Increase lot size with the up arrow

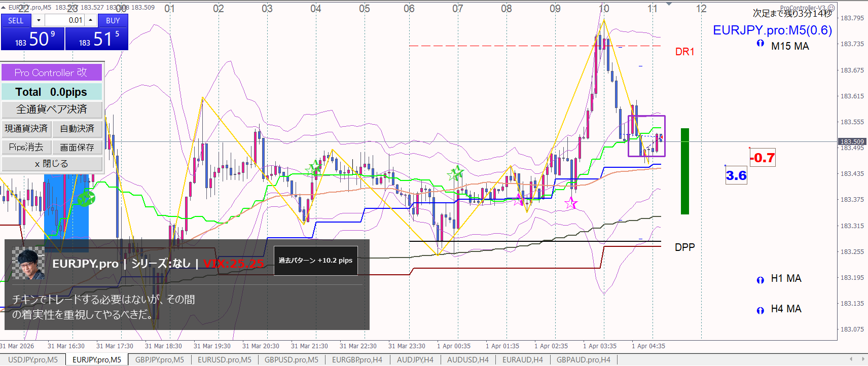90,20
